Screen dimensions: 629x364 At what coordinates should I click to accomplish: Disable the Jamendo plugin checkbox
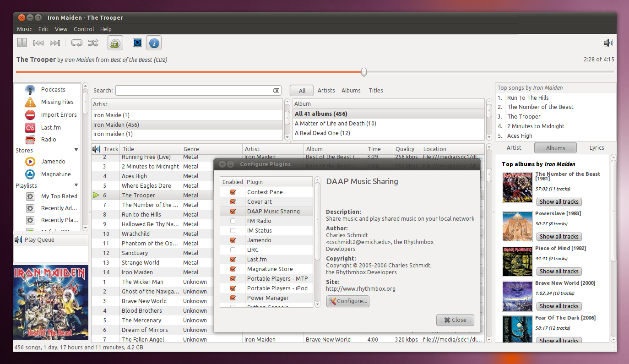(233, 240)
